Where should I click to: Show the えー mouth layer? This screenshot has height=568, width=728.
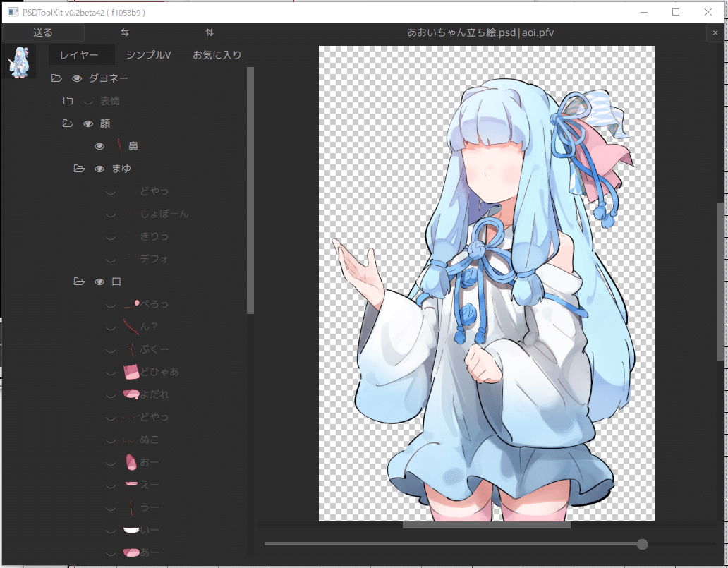click(x=111, y=485)
